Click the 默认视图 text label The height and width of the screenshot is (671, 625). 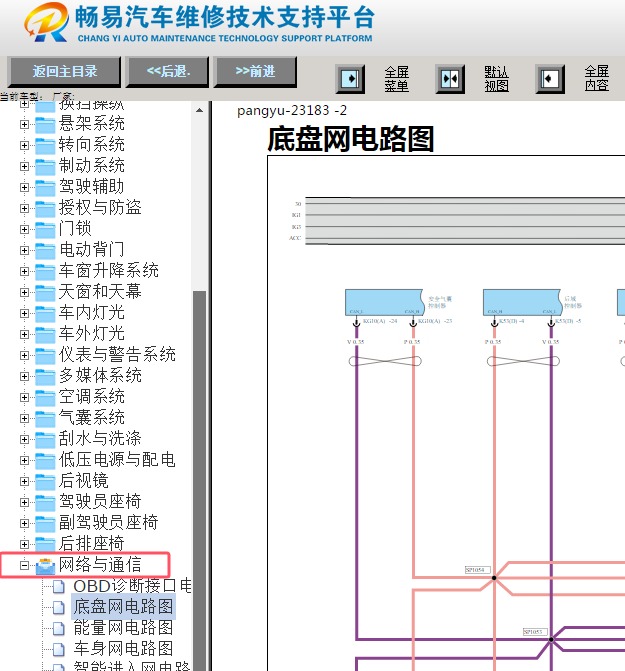[497, 79]
